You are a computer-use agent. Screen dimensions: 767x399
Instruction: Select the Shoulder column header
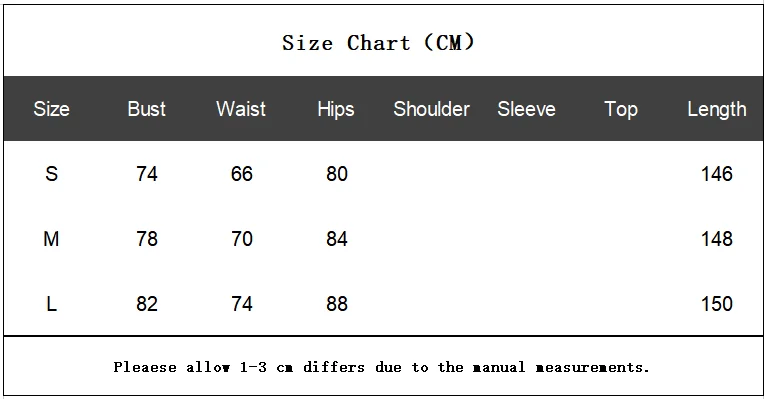(x=431, y=109)
